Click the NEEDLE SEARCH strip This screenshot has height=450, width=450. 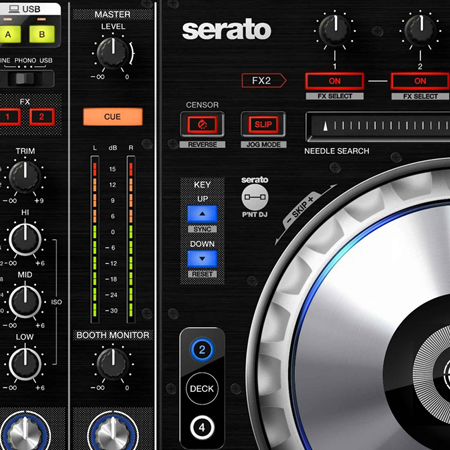pos(378,127)
